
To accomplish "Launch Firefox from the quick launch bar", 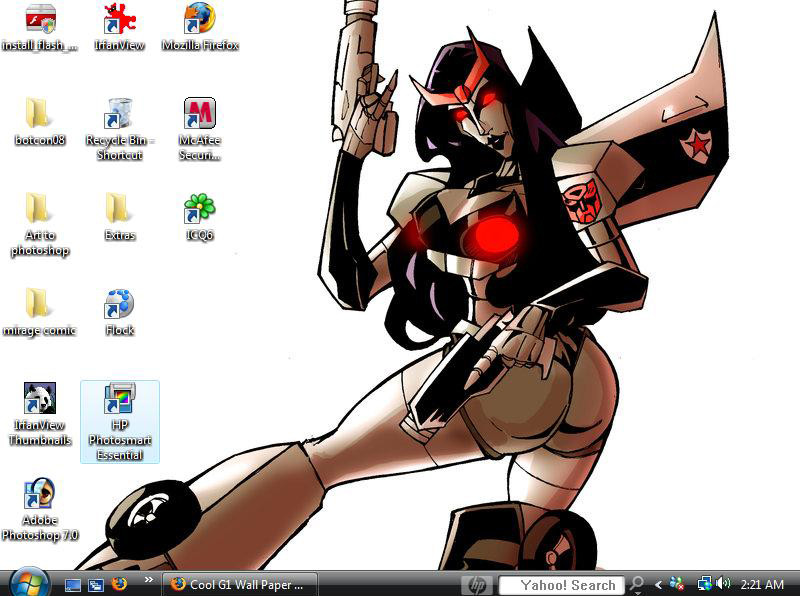I will (x=119, y=584).
